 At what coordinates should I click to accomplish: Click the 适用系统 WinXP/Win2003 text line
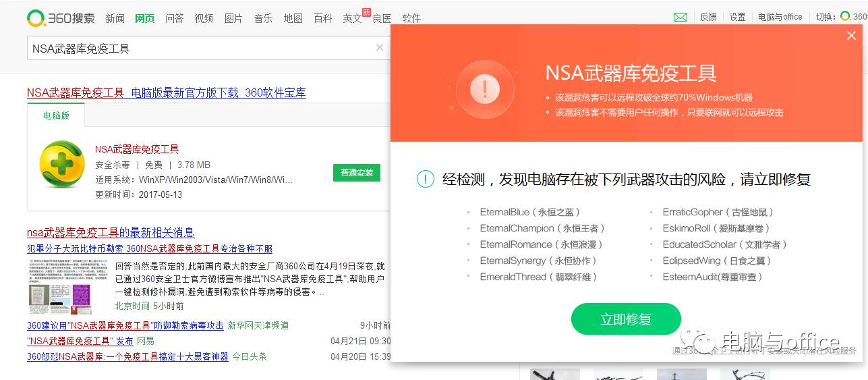click(x=194, y=180)
